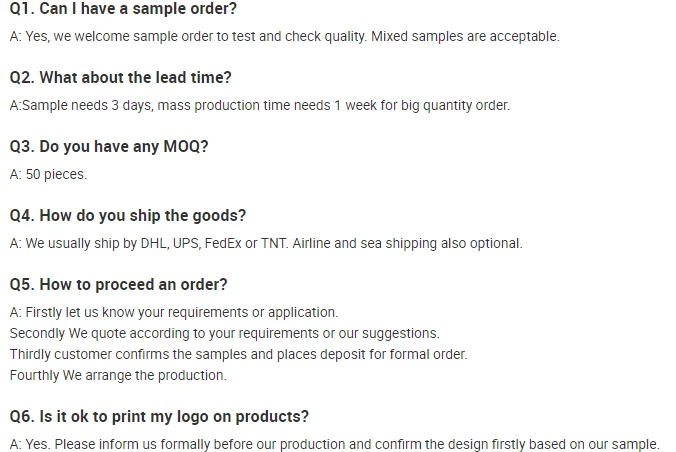Click the 'Q3. Do you have any MOQ?' heading
The image size is (676, 452).
point(109,147)
